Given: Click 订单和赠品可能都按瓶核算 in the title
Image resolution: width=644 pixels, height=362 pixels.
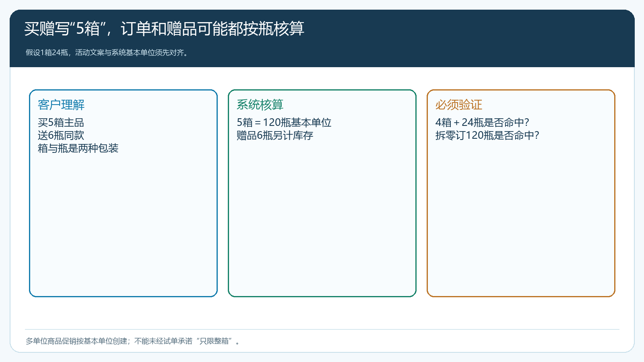Looking at the screenshot, I should 213,29.
